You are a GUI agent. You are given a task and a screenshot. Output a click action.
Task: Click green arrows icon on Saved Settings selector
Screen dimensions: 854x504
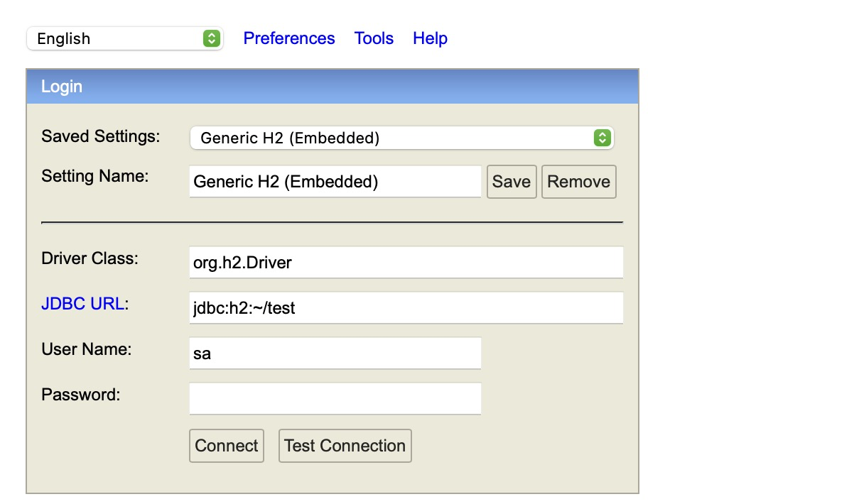pyautogui.click(x=602, y=138)
